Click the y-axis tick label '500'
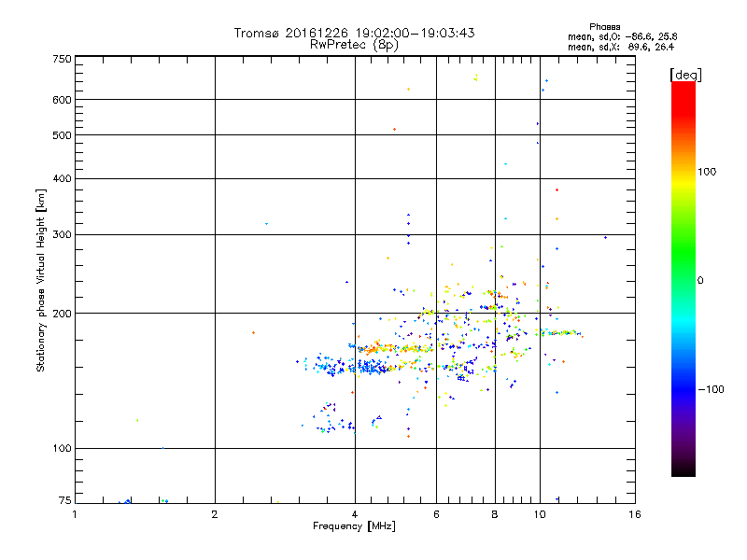The height and width of the screenshot is (560, 747). (x=62, y=135)
